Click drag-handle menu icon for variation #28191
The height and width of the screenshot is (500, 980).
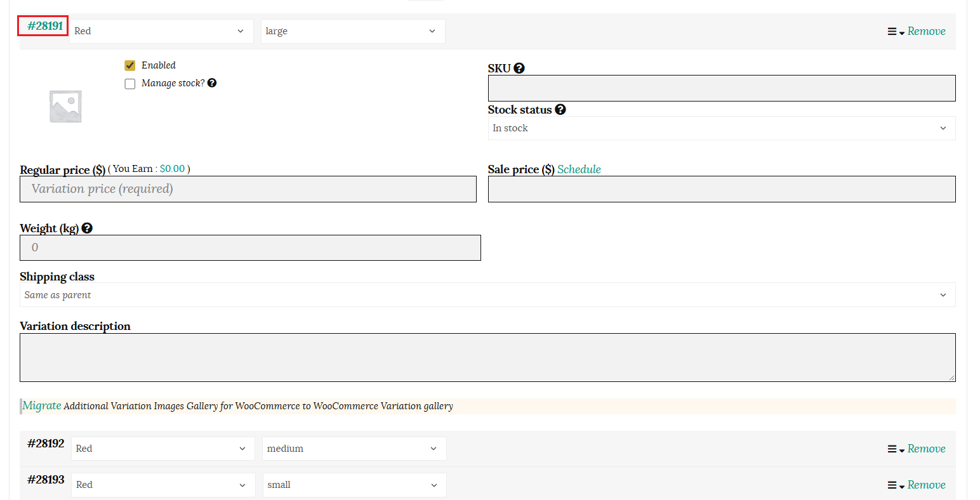click(892, 32)
